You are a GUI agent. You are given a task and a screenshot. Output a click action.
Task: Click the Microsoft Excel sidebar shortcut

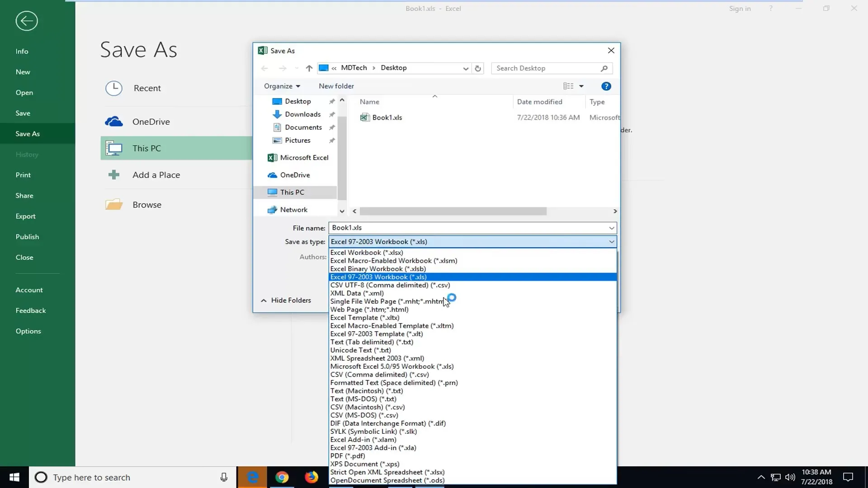pos(304,157)
